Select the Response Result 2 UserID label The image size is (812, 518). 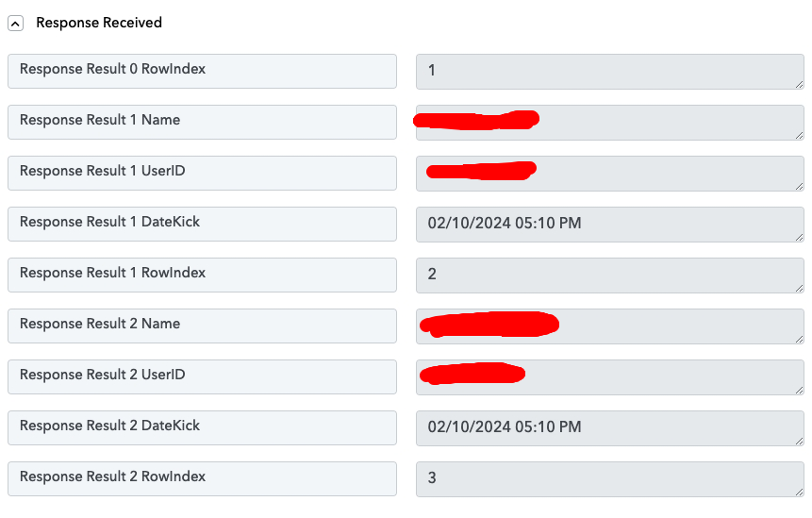202,377
